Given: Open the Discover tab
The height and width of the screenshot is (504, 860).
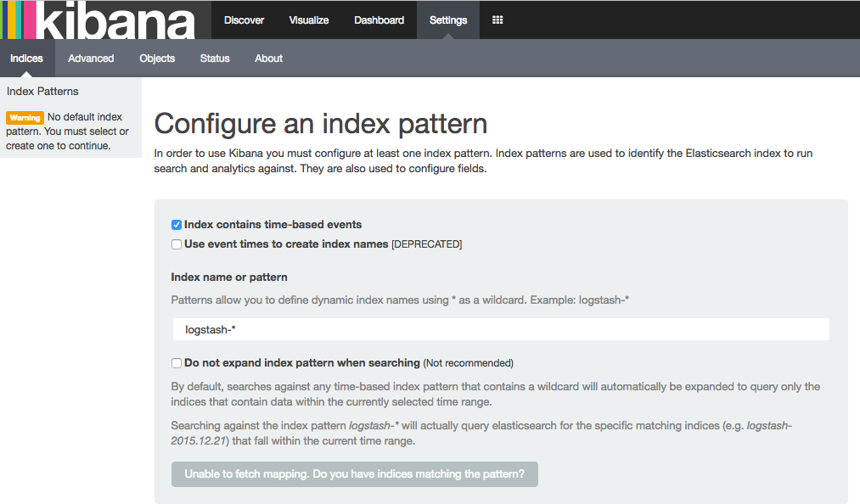Looking at the screenshot, I should point(244,20).
